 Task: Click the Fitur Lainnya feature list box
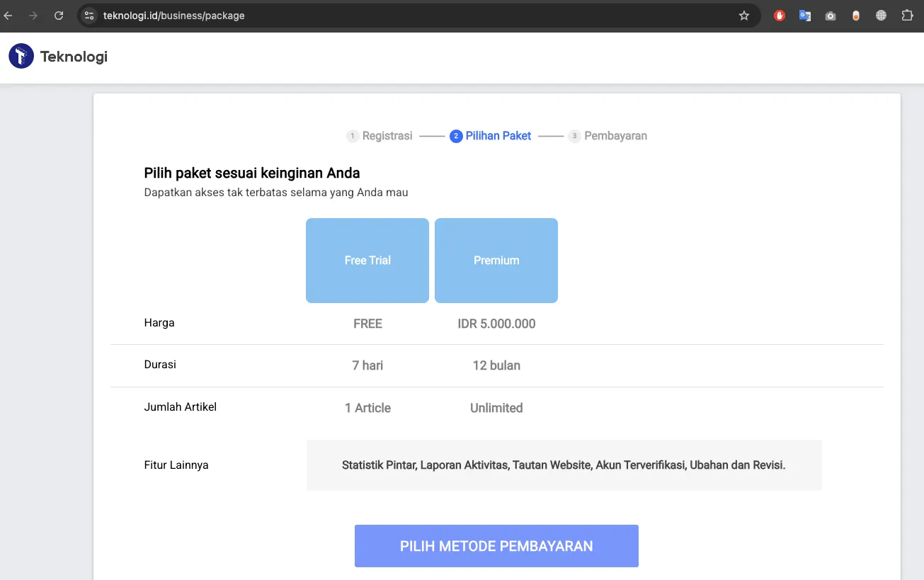tap(564, 465)
